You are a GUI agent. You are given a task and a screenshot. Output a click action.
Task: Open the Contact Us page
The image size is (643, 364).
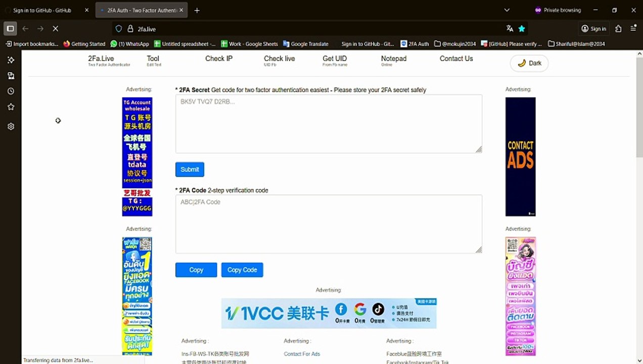pyautogui.click(x=456, y=59)
